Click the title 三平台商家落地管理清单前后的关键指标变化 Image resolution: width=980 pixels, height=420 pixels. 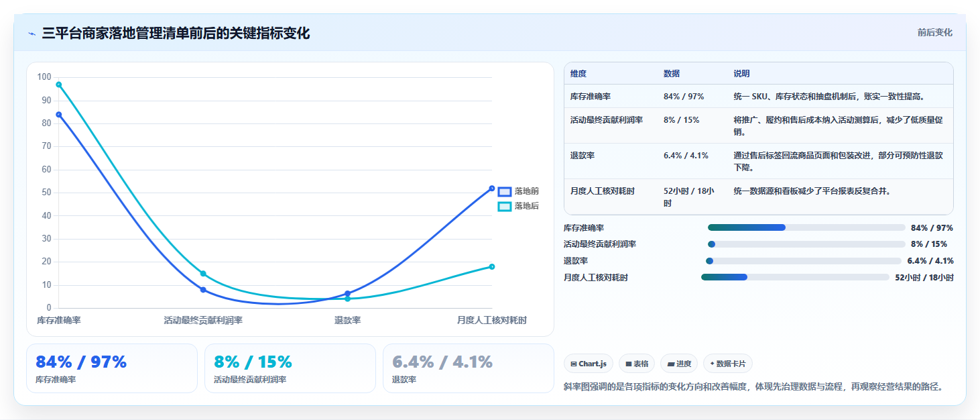click(x=176, y=34)
